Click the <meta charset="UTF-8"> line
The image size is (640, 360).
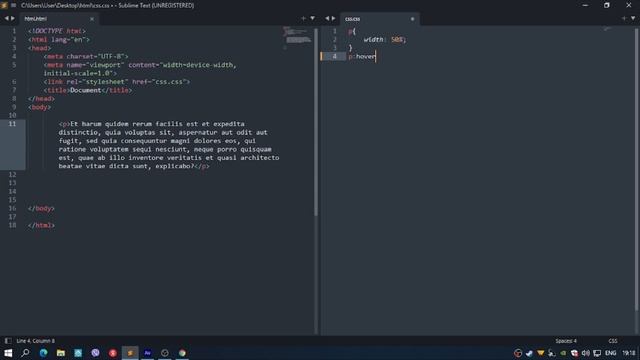click(86, 56)
